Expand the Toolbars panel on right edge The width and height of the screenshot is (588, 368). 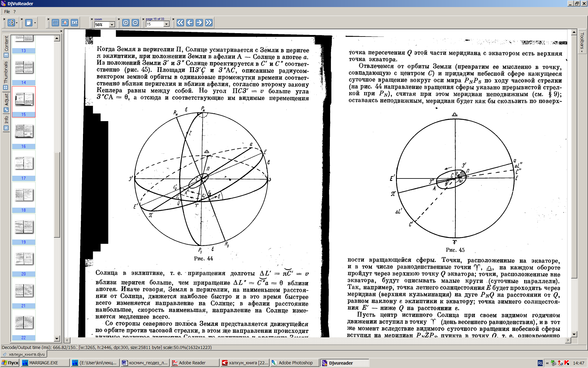(582, 42)
